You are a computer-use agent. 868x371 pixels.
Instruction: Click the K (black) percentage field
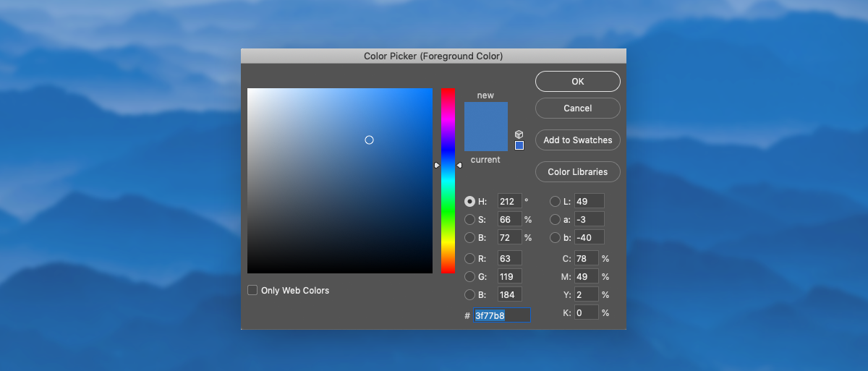pos(586,313)
